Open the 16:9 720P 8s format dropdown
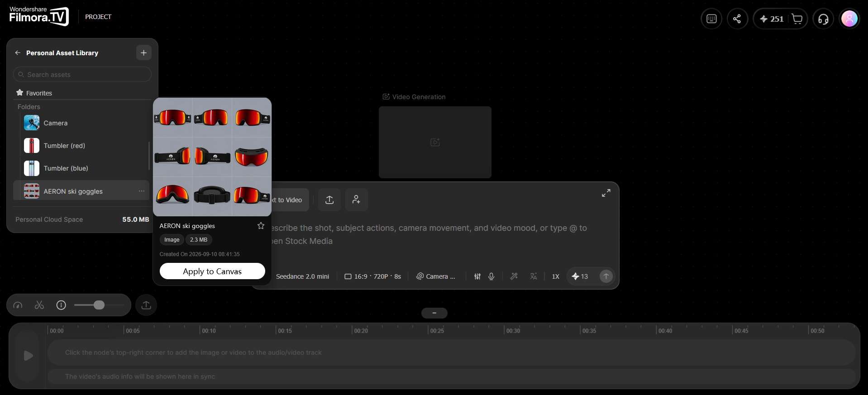 [x=373, y=276]
